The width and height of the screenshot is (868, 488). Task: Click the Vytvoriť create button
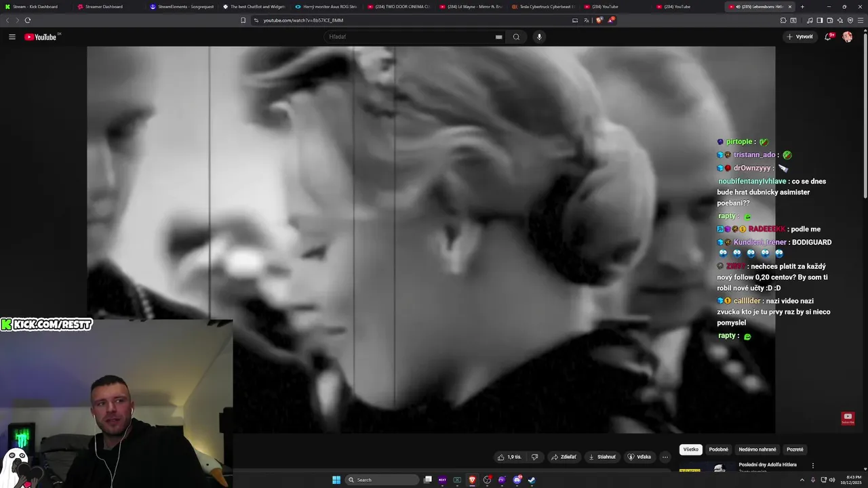click(800, 37)
